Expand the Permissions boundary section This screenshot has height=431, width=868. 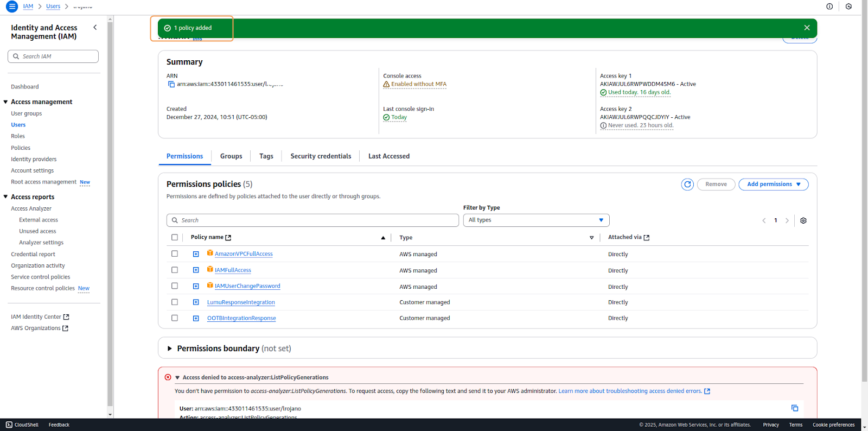(x=170, y=348)
